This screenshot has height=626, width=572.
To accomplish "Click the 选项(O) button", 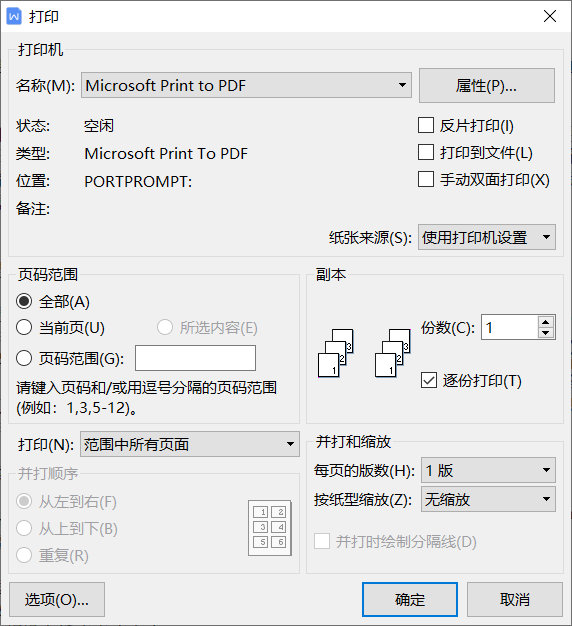I will (x=57, y=600).
